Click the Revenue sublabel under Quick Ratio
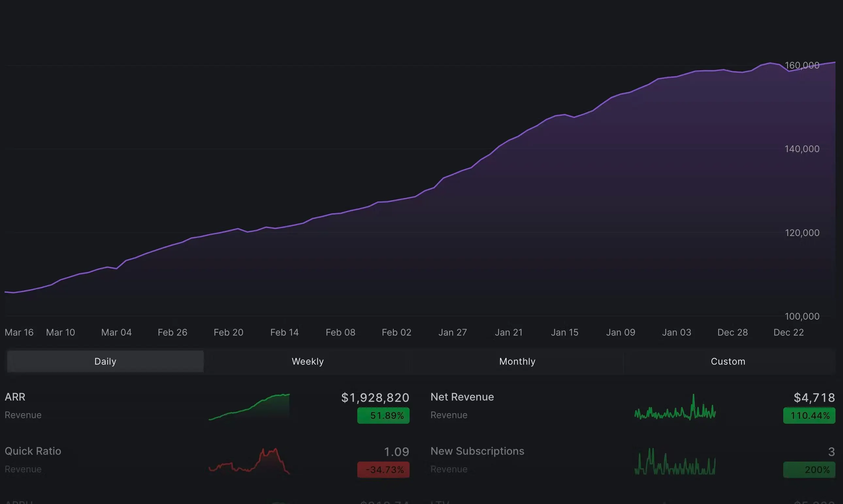Image resolution: width=843 pixels, height=504 pixels. click(x=23, y=469)
